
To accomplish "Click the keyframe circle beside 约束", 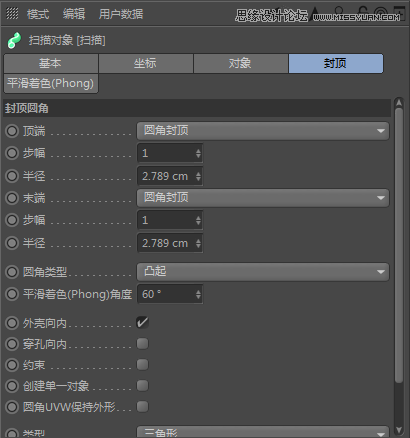I will tap(12, 365).
